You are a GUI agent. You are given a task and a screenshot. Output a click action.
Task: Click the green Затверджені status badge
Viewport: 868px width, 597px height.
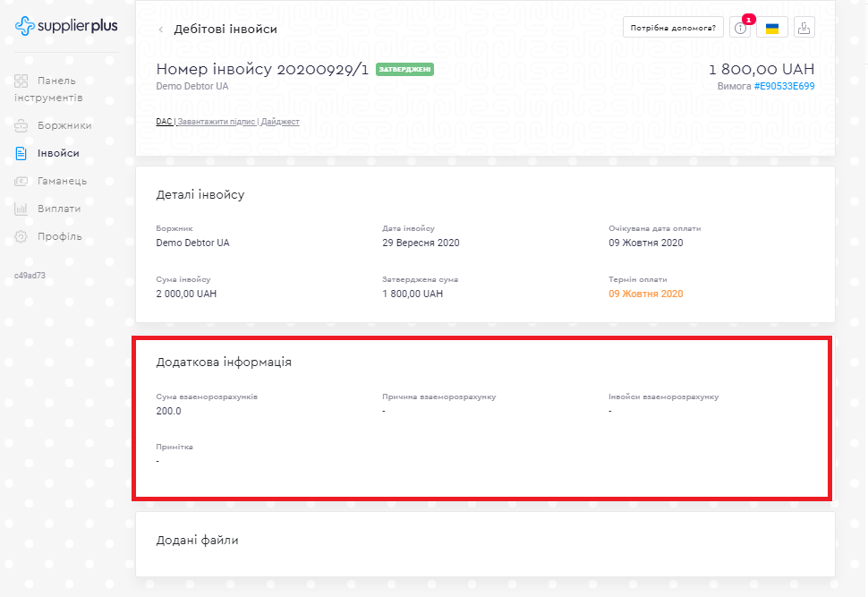[404, 70]
